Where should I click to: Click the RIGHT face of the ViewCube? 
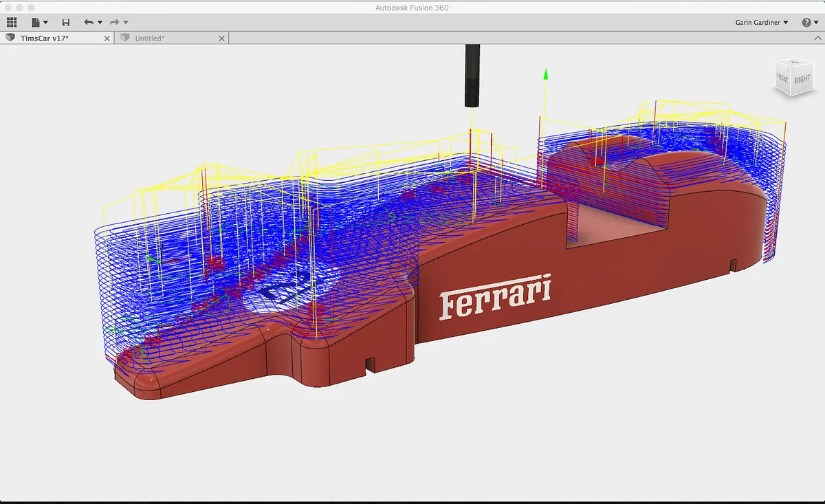(x=802, y=80)
